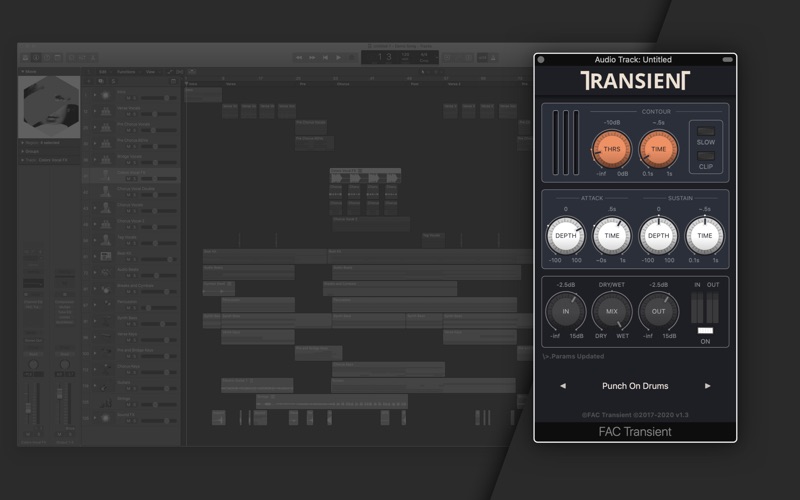Click the dry/wet MIX knob
Screen dimensions: 800x500
[612, 311]
